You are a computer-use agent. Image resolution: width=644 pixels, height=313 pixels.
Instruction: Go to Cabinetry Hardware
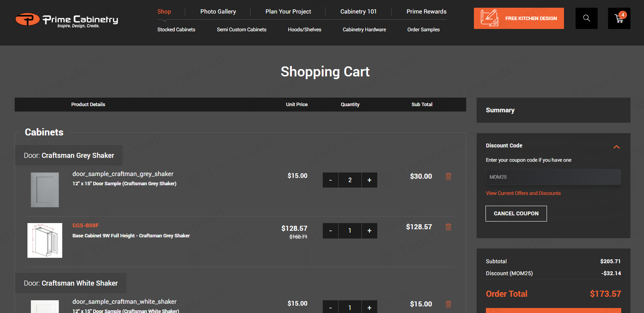365,30
